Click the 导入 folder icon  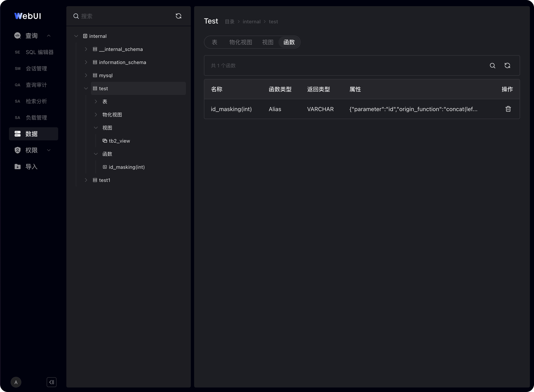(x=18, y=167)
